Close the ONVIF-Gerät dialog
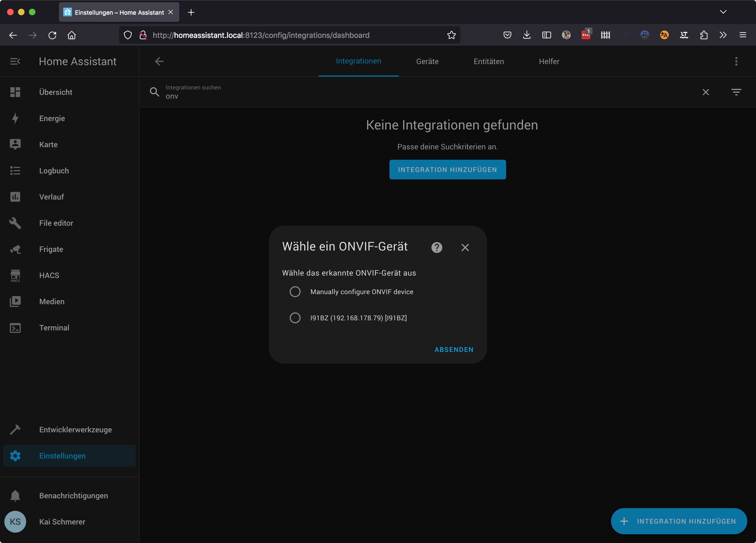Image resolution: width=756 pixels, height=543 pixels. [465, 247]
